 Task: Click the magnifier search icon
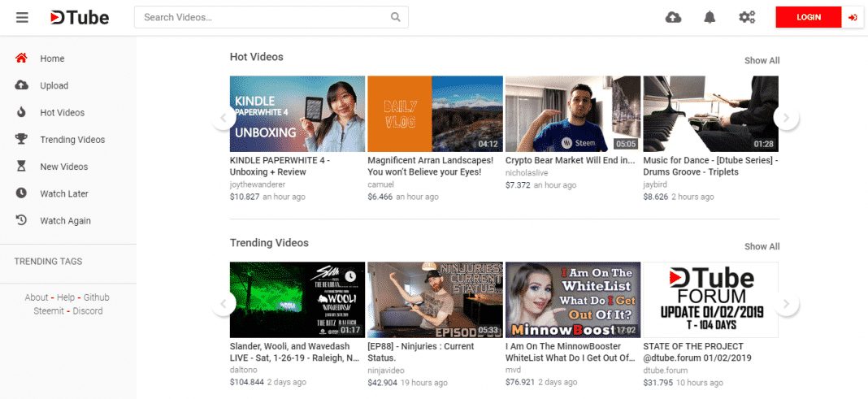[396, 17]
